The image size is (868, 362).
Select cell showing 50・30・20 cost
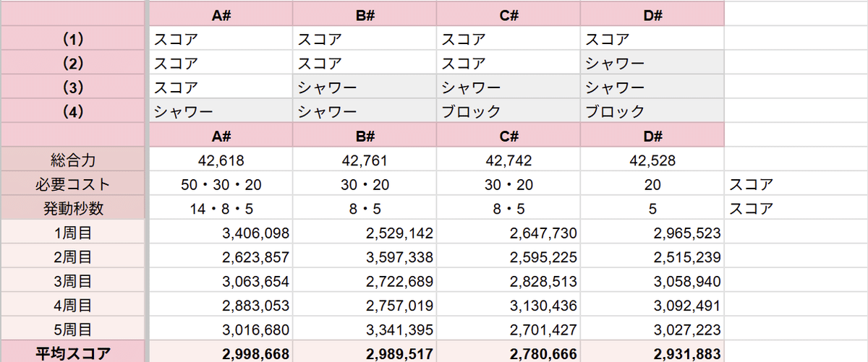221,184
